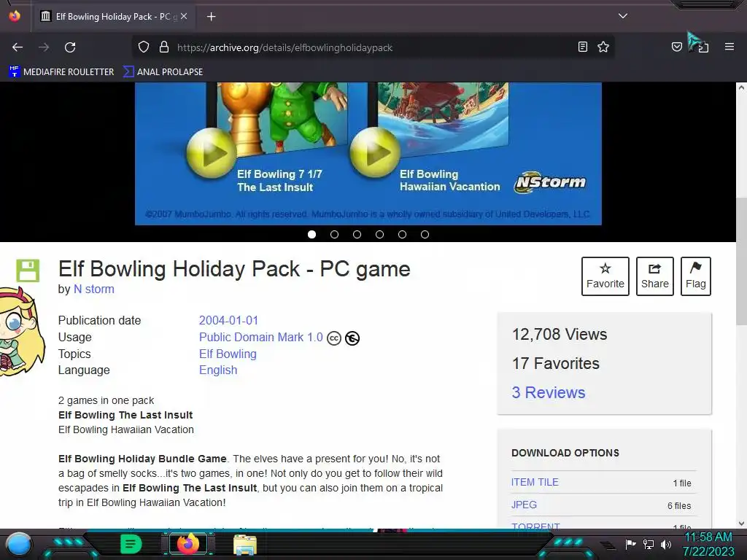Open the tracking protection shield
747x560 pixels.
point(144,47)
